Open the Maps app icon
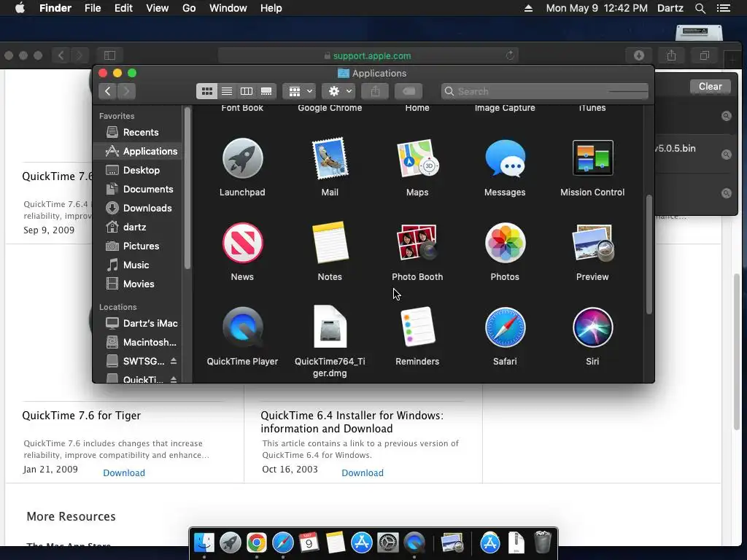 point(417,158)
